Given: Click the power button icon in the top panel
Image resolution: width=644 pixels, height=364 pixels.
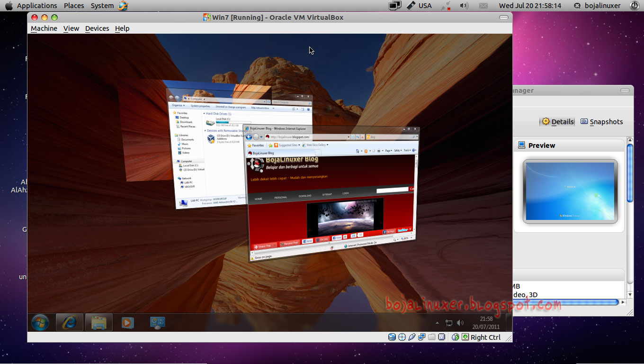Looking at the screenshot, I should pos(634,6).
